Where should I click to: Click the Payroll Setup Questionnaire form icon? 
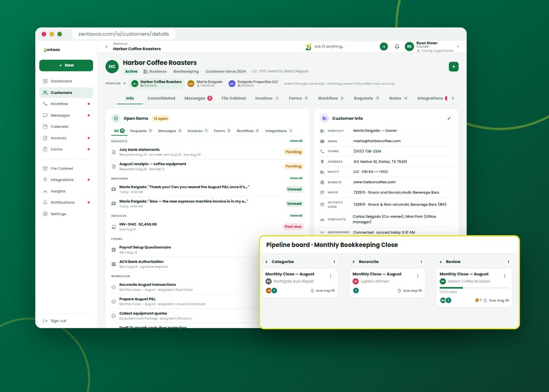[x=114, y=249]
